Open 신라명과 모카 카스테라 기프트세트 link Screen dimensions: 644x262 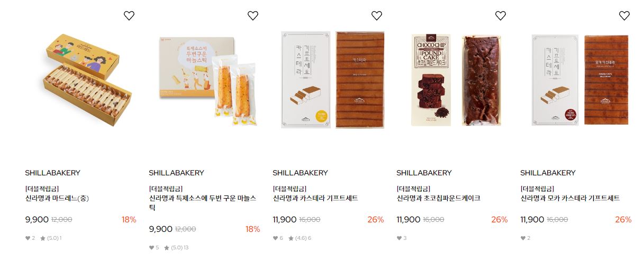[x=570, y=199]
